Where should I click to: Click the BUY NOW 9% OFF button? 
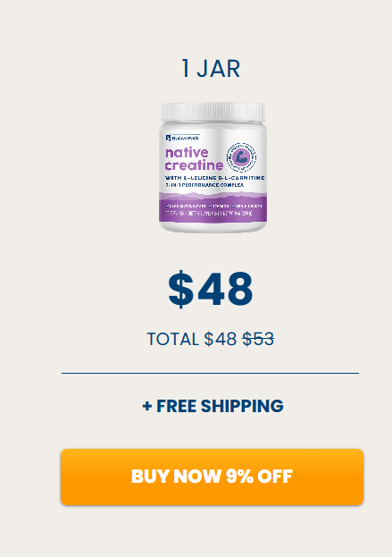point(212,477)
